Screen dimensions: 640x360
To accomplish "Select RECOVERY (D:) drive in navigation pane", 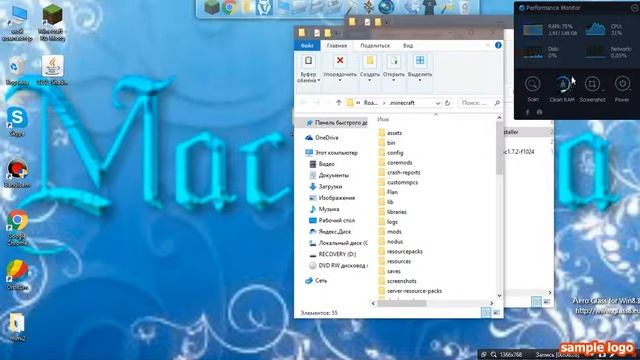I will pyautogui.click(x=333, y=254).
